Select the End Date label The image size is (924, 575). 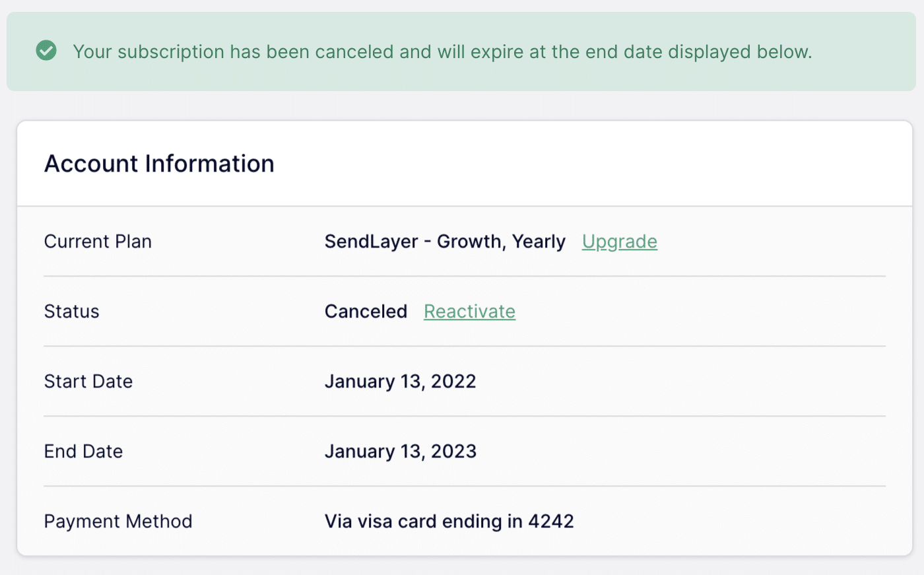(x=83, y=451)
